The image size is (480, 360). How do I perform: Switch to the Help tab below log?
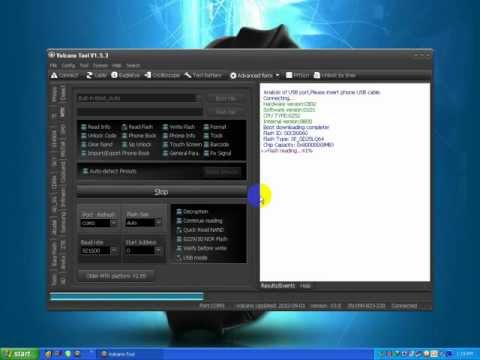coord(305,286)
